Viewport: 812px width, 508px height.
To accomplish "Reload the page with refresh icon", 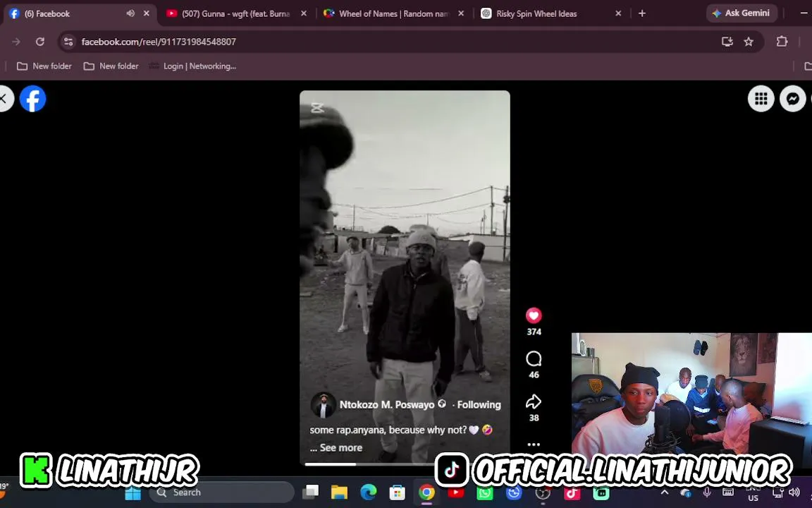I will (x=40, y=42).
